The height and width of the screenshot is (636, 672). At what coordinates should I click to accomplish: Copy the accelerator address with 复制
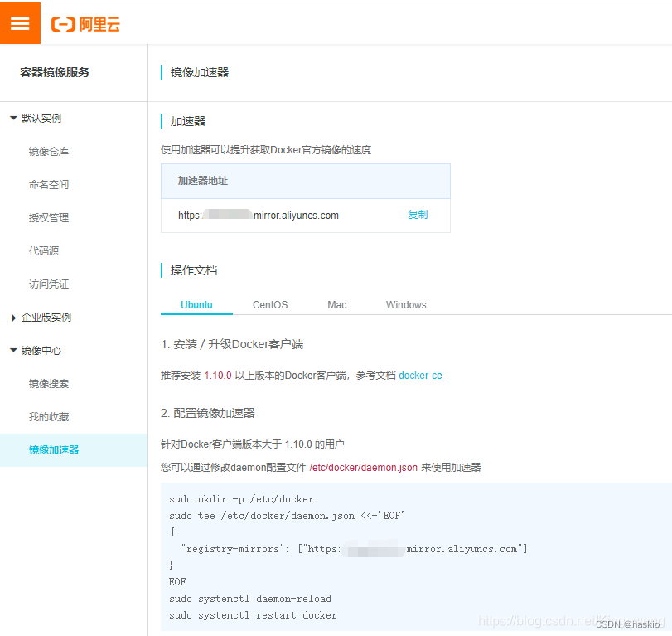[x=418, y=215]
